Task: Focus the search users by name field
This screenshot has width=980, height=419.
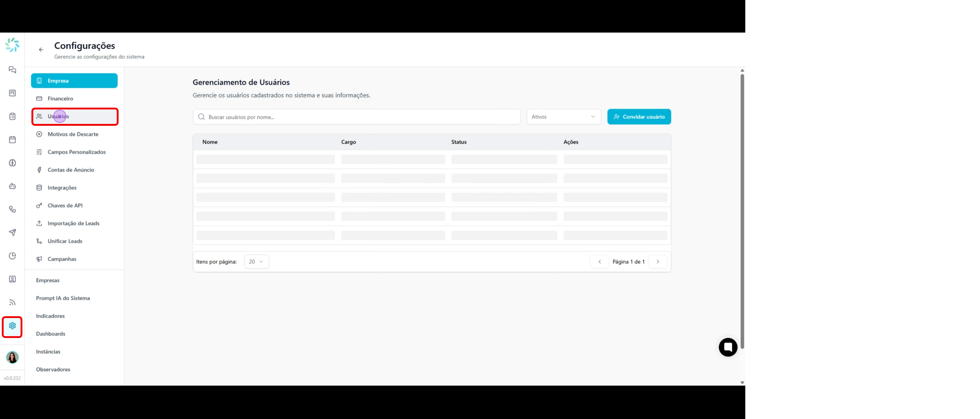Action: click(x=357, y=117)
